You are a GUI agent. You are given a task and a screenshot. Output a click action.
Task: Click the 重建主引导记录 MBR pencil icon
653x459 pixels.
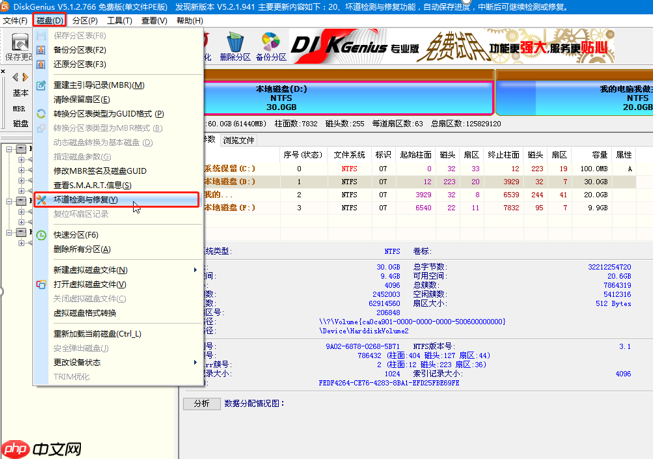tap(41, 85)
